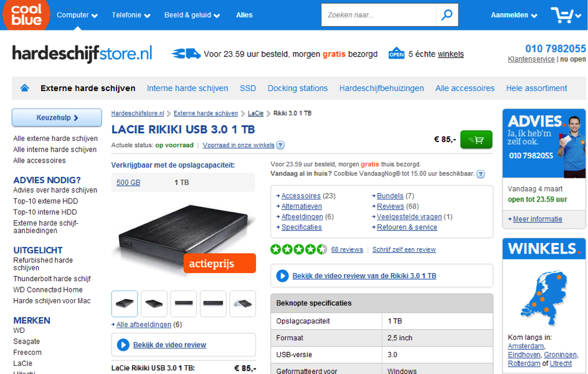Select the 500 GB capacity option
Screen dimensions: 588x374
point(128,182)
